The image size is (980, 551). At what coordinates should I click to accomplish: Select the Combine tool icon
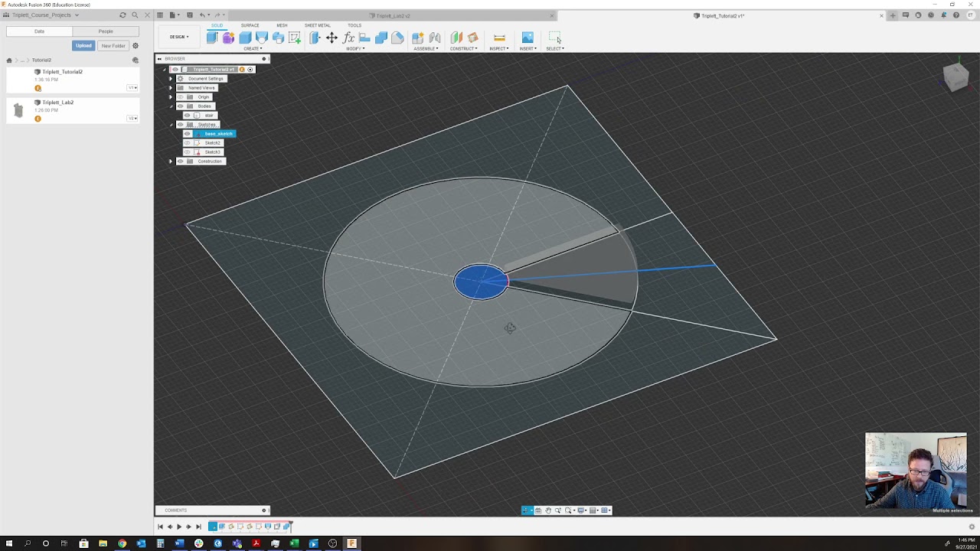[x=381, y=37]
